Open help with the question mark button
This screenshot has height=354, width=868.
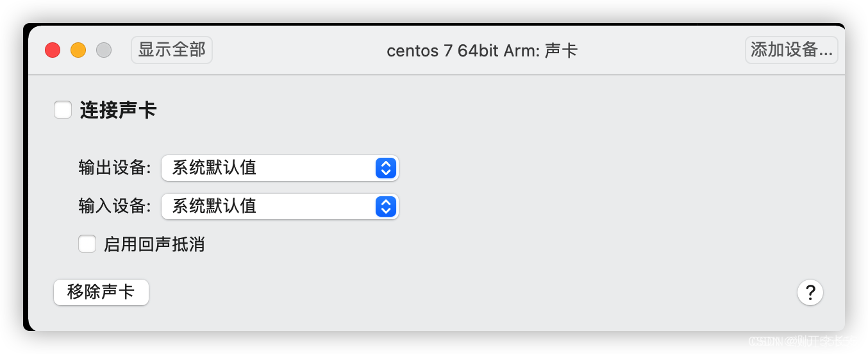810,292
